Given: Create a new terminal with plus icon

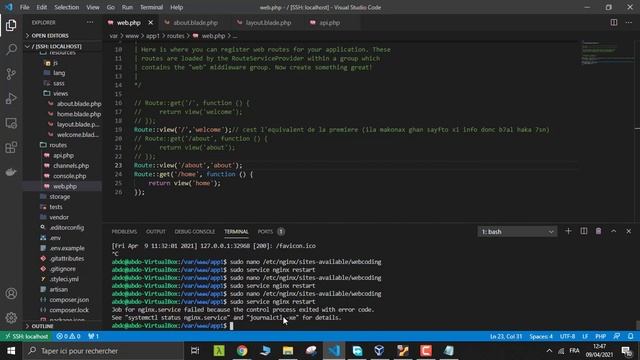Looking at the screenshot, I should click(568, 231).
